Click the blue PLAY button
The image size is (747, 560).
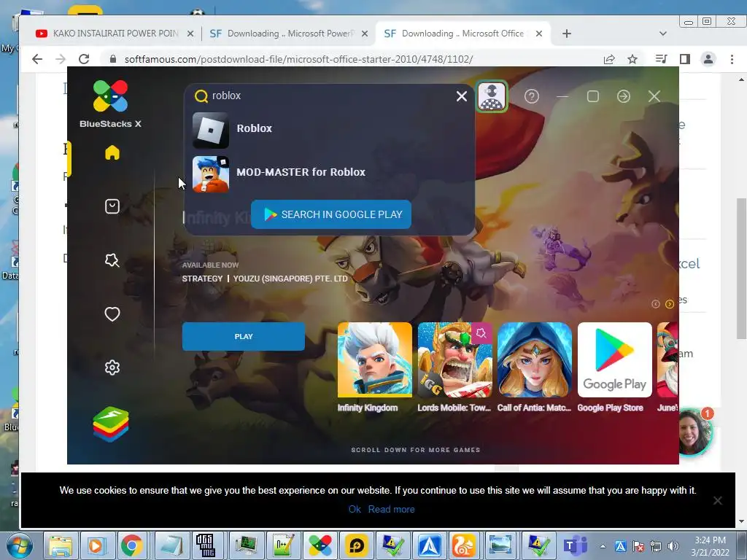pos(244,336)
